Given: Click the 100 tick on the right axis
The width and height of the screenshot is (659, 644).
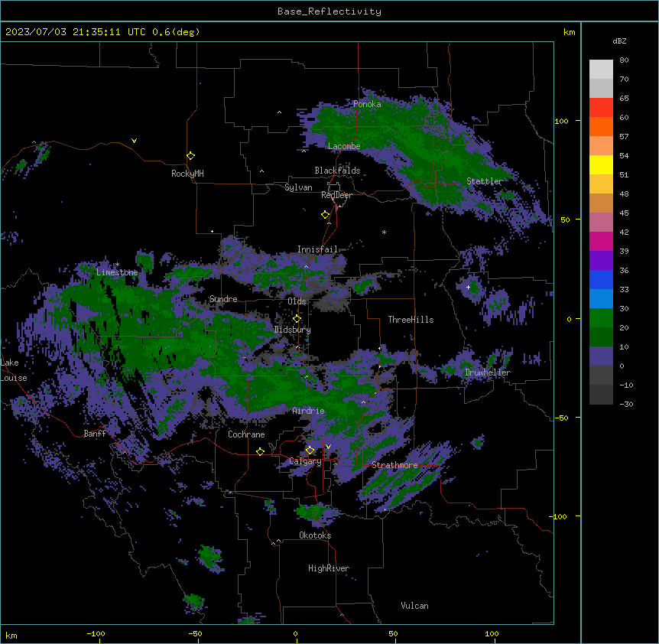Looking at the screenshot, I should point(561,121).
